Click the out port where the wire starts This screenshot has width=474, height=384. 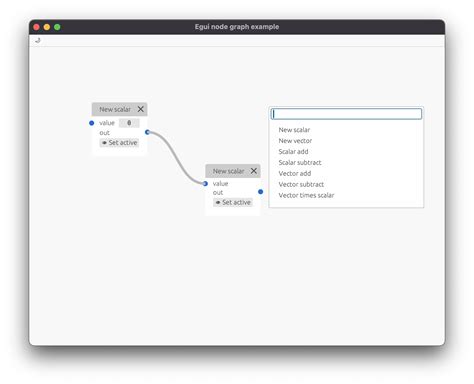147,132
